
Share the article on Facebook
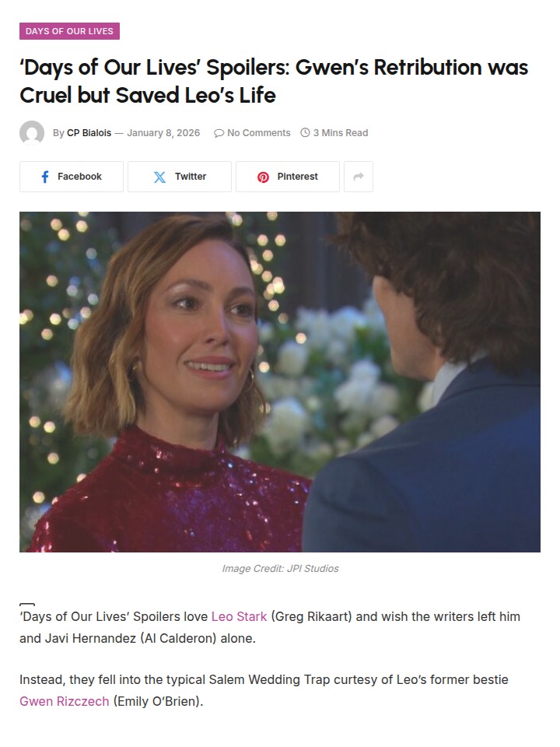click(72, 177)
